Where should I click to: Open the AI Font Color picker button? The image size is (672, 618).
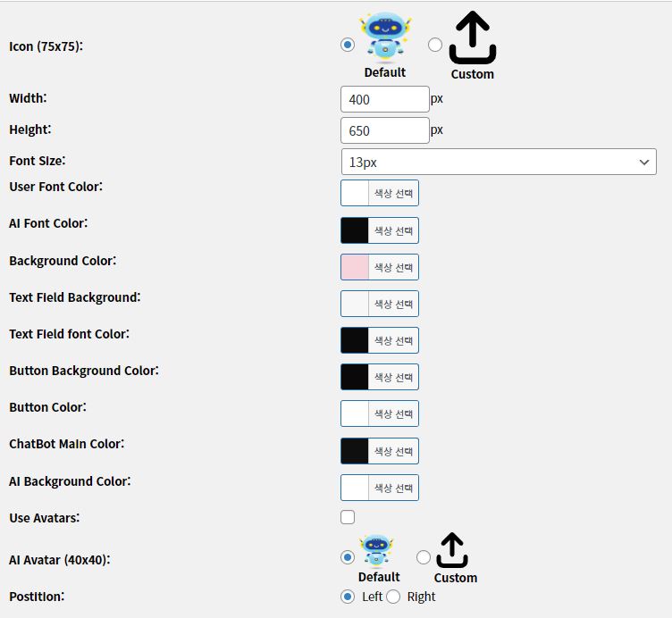393,230
